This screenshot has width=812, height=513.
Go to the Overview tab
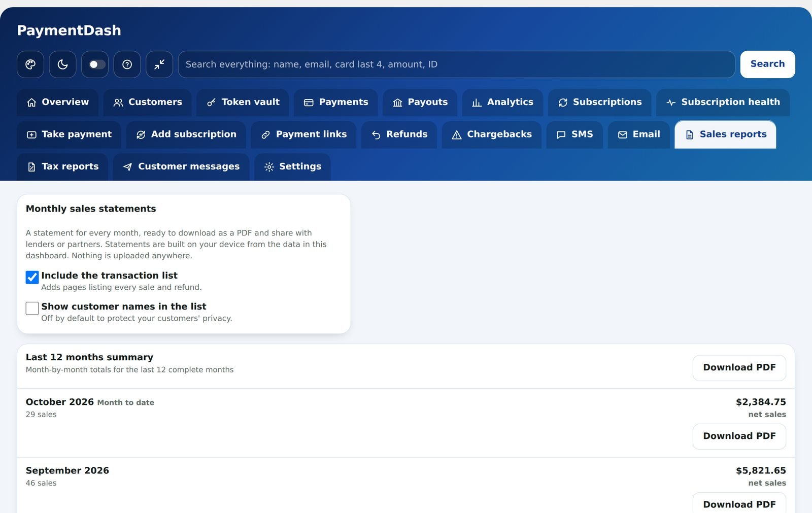tap(57, 102)
